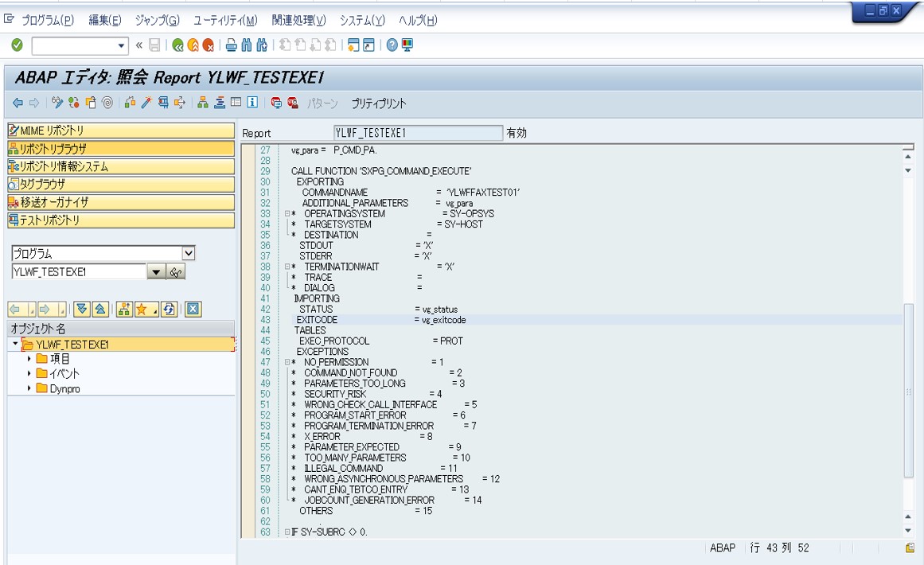Click the binoculars Find icon
Screen dimensions: 924x565
pyautogui.click(x=247, y=45)
